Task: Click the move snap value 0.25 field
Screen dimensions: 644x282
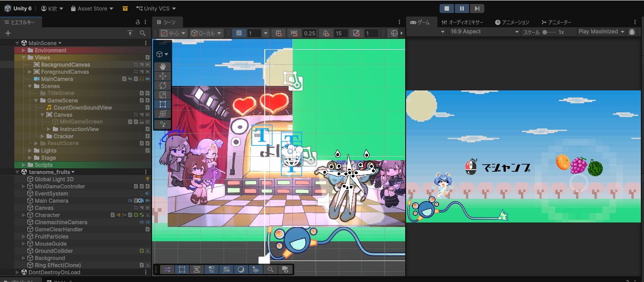Action: [309, 33]
